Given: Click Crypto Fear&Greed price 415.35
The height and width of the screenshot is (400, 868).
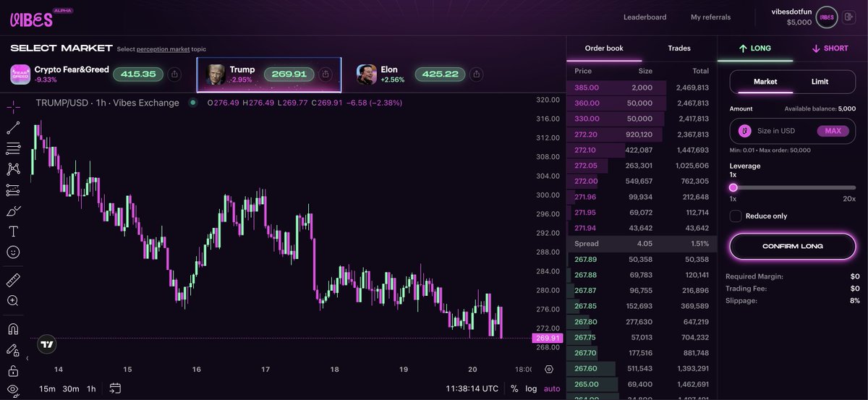Looking at the screenshot, I should click(x=138, y=74).
